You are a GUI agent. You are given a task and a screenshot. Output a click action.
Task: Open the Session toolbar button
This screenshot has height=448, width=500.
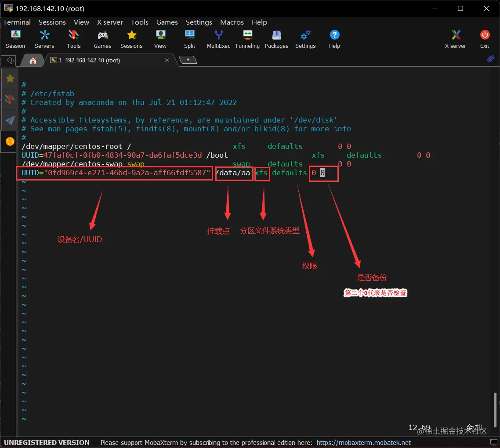pos(15,39)
